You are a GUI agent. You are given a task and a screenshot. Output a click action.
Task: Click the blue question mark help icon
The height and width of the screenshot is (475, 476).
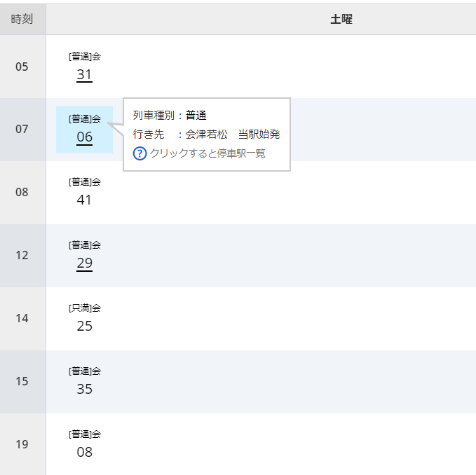click(140, 153)
